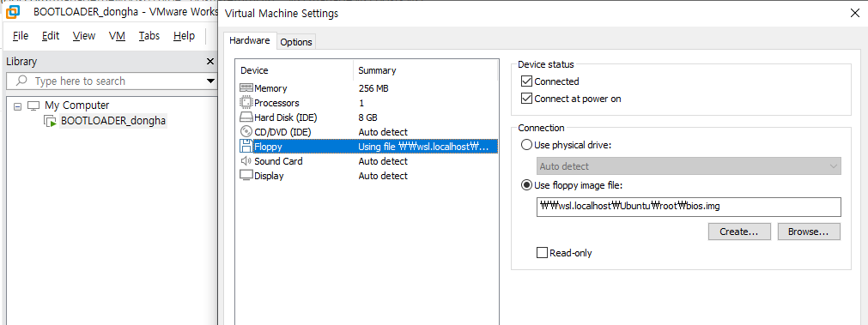The image size is (868, 325).
Task: Click the Processors summary value 1
Action: point(361,103)
